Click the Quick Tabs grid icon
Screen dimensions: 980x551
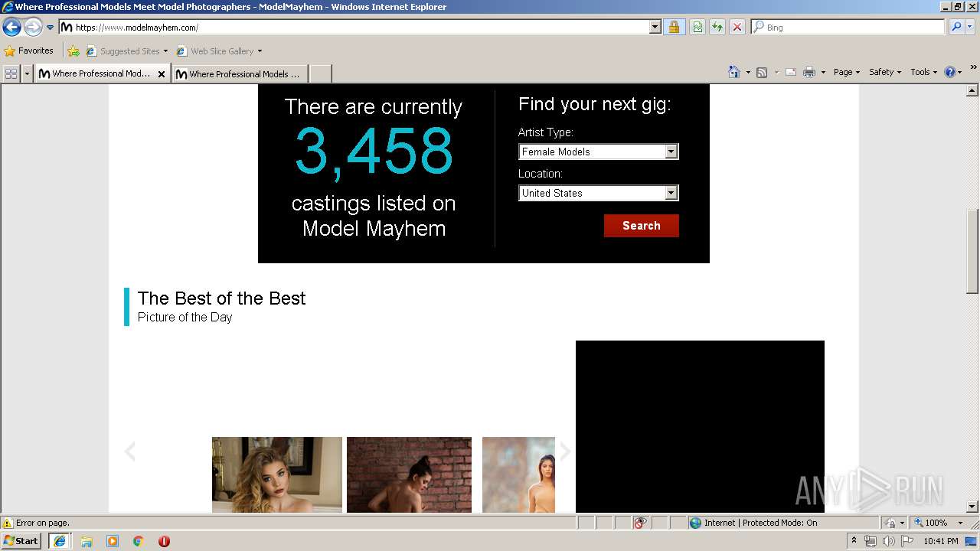tap(11, 73)
